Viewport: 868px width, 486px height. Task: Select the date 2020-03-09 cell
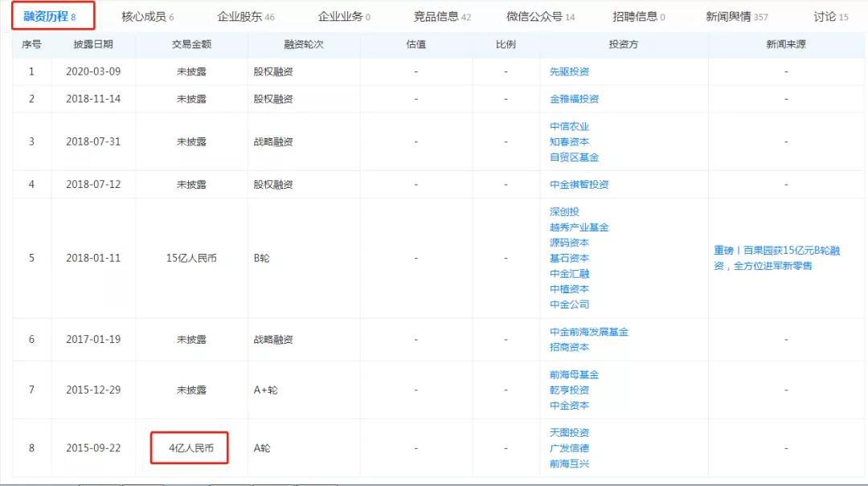pos(93,71)
